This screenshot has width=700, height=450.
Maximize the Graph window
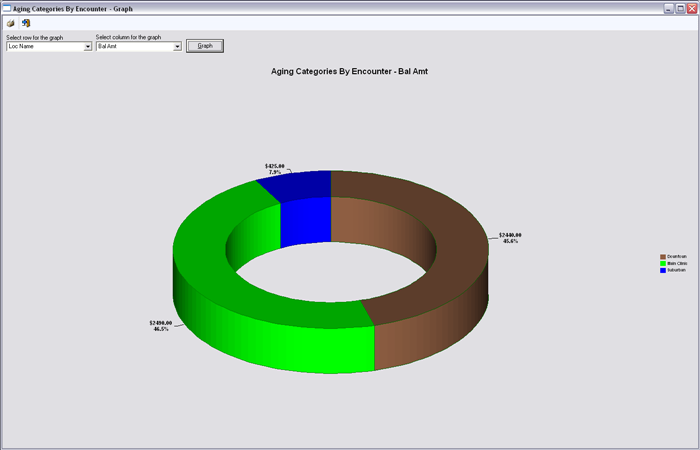pyautogui.click(x=680, y=8)
